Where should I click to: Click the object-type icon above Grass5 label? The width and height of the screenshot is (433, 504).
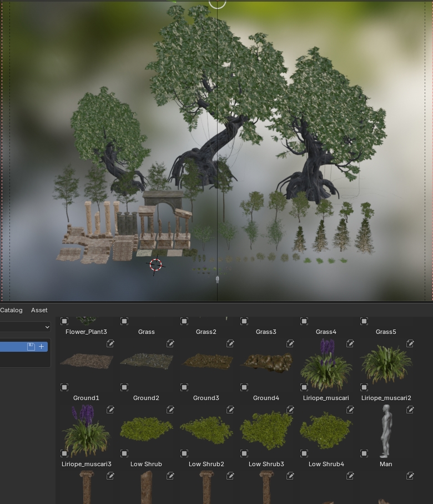364,321
